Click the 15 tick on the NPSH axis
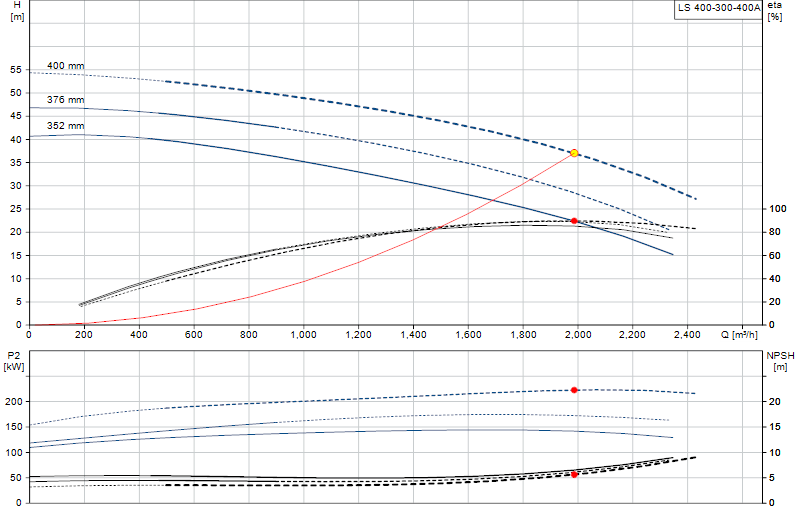 pyautogui.click(x=774, y=427)
